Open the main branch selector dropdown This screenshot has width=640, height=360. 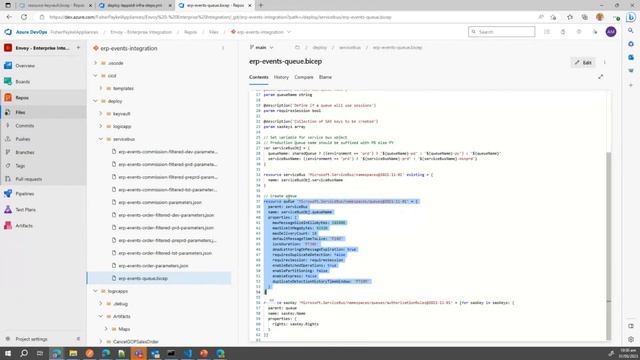(x=261, y=47)
